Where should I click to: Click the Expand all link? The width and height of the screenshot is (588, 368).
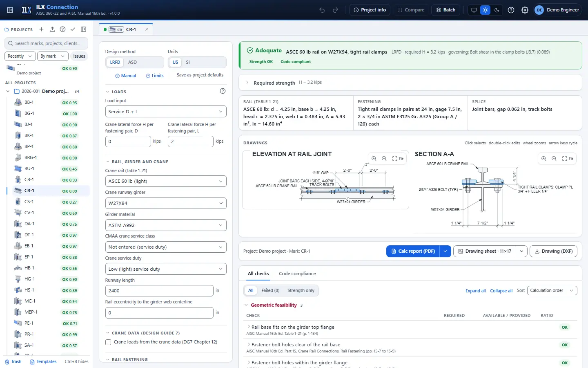[476, 291]
